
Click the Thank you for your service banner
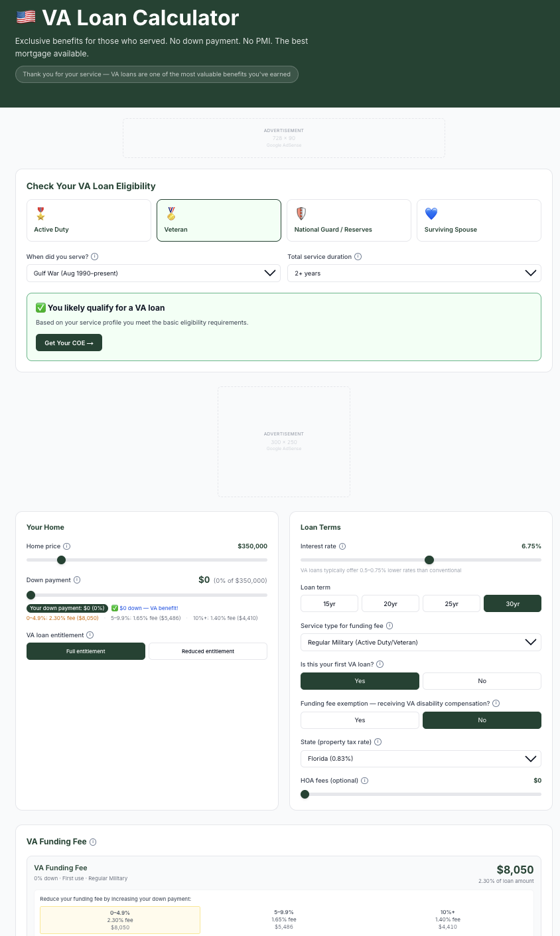(157, 74)
